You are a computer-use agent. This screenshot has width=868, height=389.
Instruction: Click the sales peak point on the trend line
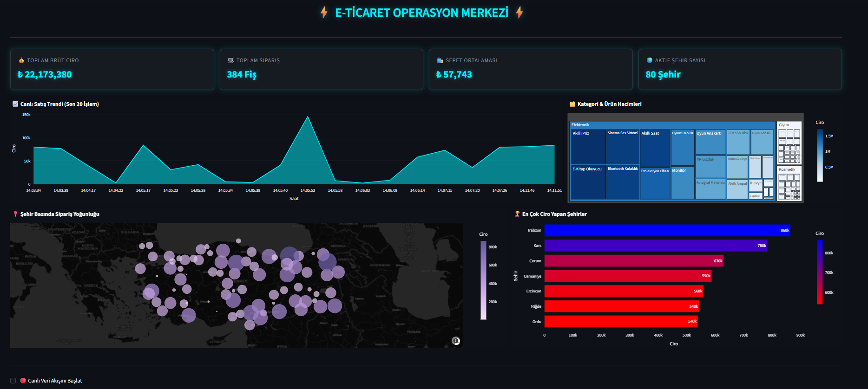[308, 117]
